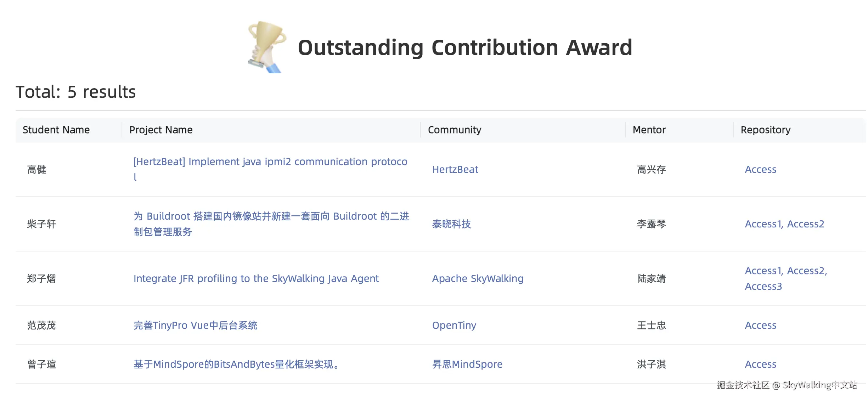This screenshot has width=868, height=401.
Task: Open the HertzBeat community link
Action: click(x=455, y=169)
